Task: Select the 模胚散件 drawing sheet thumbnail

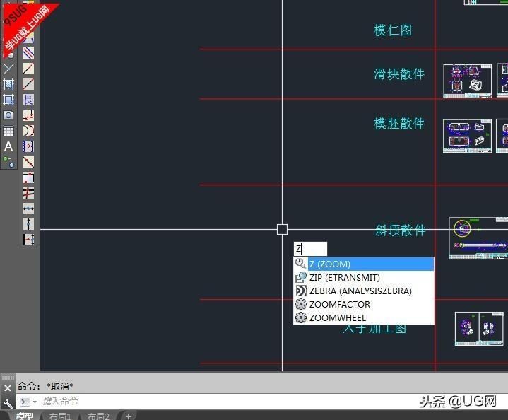Action: [x=467, y=136]
